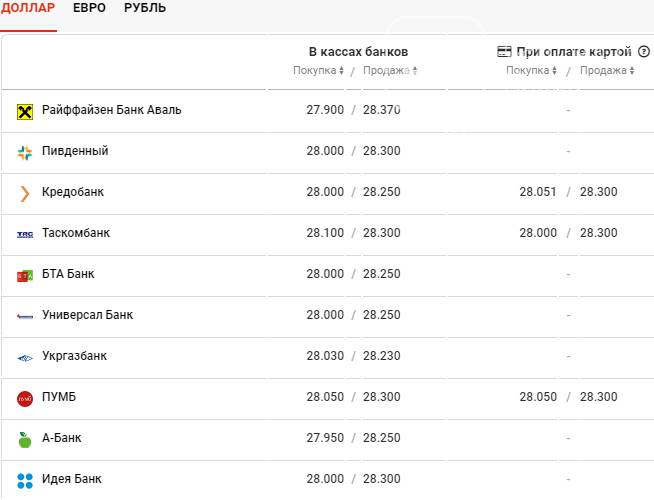The width and height of the screenshot is (654, 500).
Task: Open the Таскомбанк bank link
Action: pyautogui.click(x=76, y=233)
